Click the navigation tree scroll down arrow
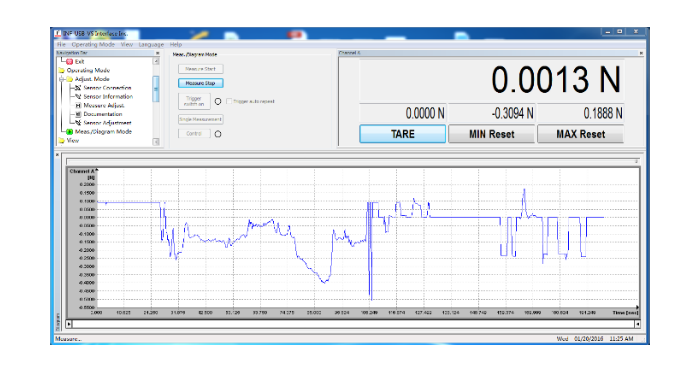The width and height of the screenshot is (700, 373). [156, 141]
